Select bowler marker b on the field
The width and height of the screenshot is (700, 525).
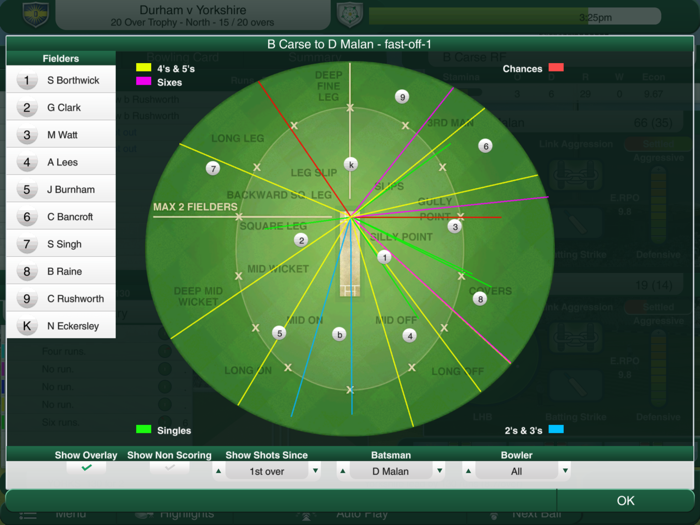coord(339,334)
